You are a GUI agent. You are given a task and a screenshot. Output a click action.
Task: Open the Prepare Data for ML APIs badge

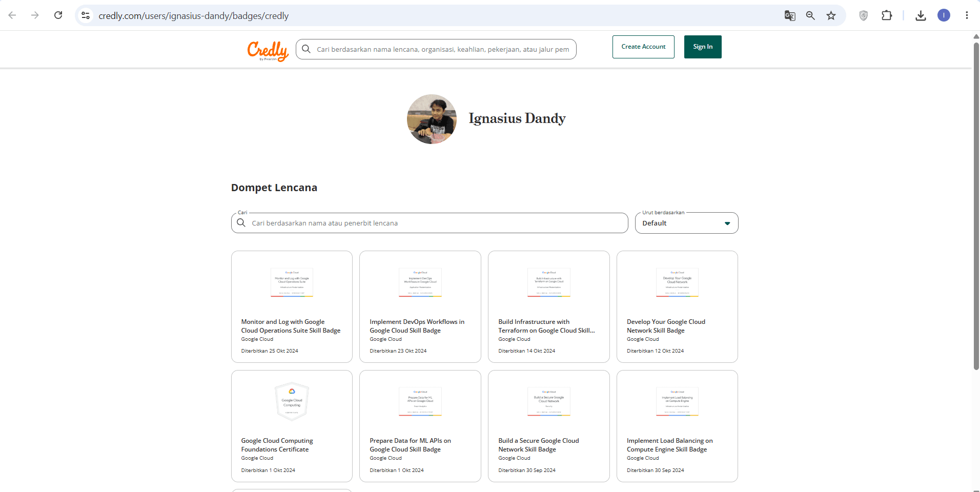(x=420, y=426)
